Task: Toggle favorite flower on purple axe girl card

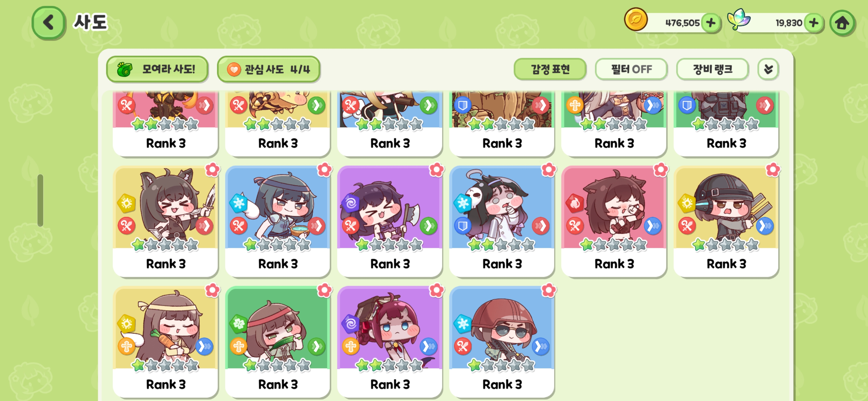Action: (x=437, y=170)
